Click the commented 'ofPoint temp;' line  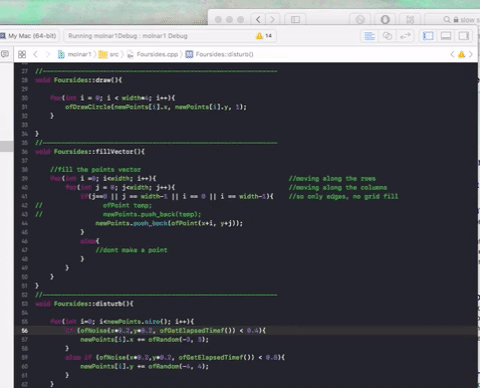point(127,205)
